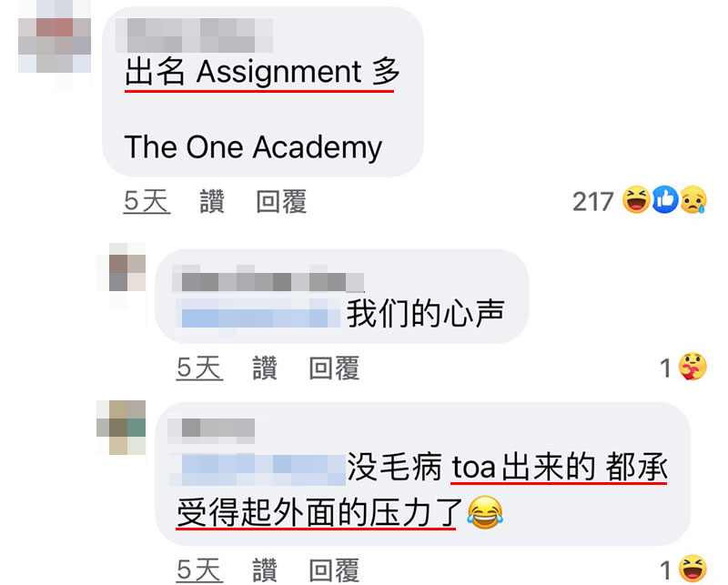Like the 'Assignment 多' comment via 讚
The width and height of the screenshot is (728, 585).
(x=212, y=201)
